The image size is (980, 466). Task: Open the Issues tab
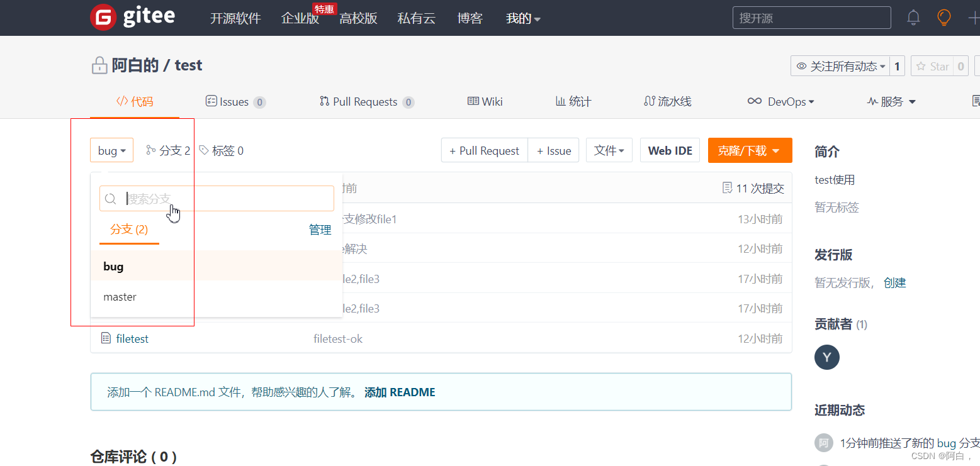coord(235,101)
